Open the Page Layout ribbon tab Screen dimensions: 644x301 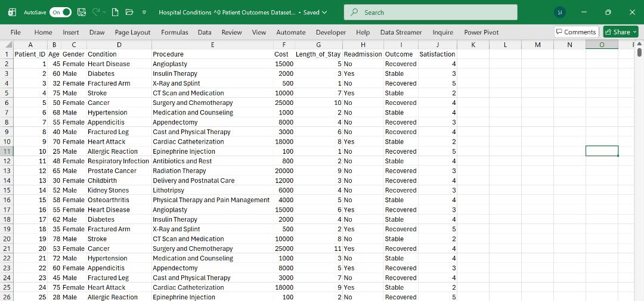point(132,32)
